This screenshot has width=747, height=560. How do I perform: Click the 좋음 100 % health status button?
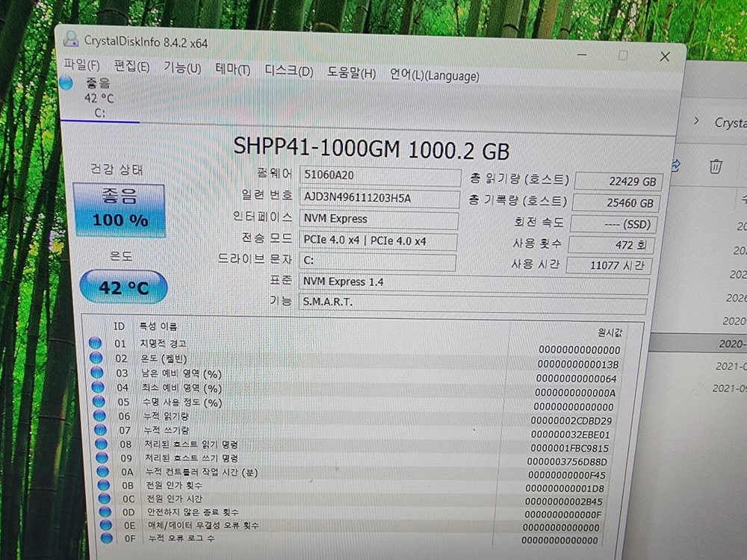click(x=120, y=210)
